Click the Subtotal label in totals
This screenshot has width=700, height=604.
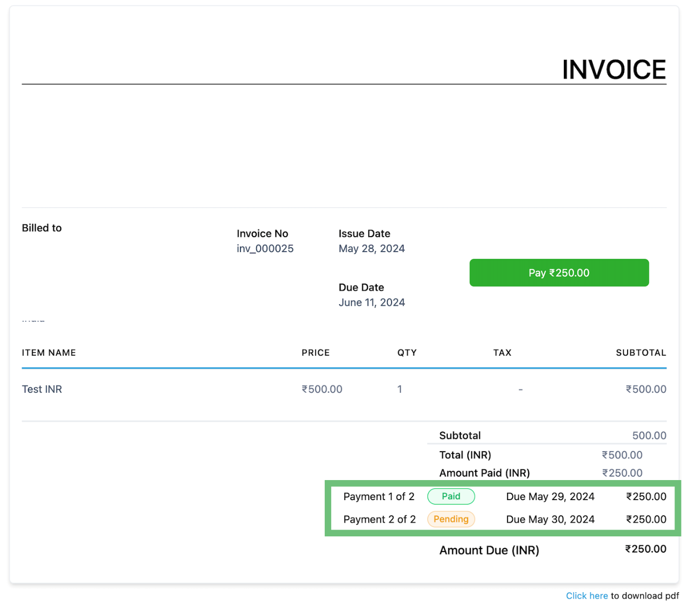460,436
